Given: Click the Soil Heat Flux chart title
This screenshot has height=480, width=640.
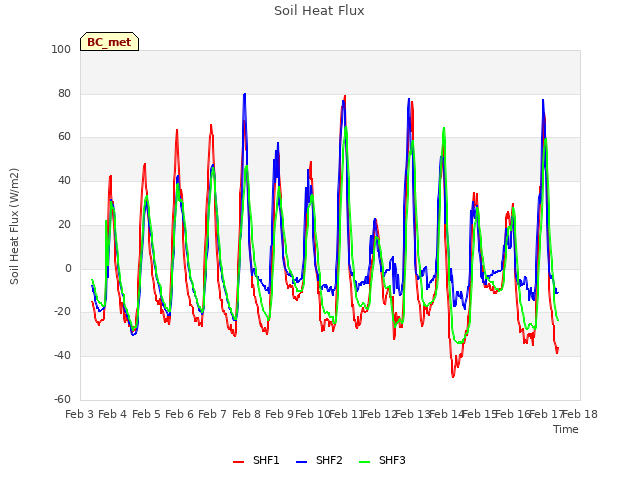Looking at the screenshot, I should (x=319, y=11).
